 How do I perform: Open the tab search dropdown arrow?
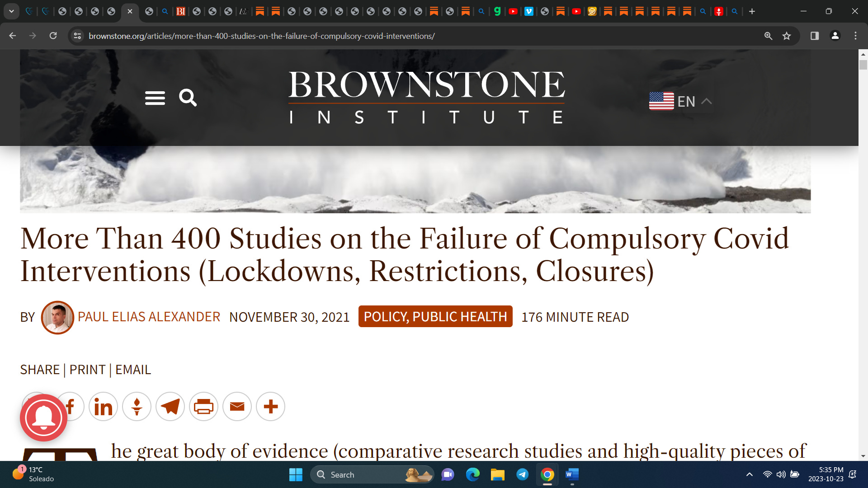point(11,11)
